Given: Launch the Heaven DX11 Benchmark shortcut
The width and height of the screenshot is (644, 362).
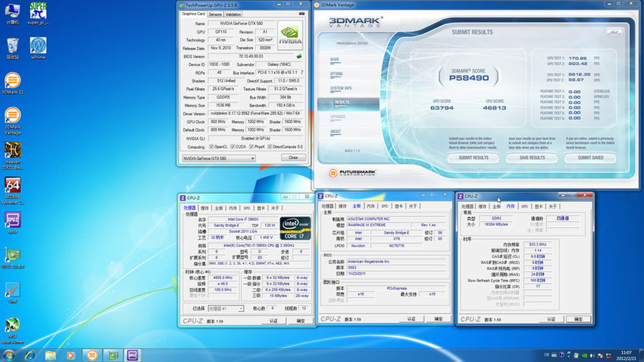Looking at the screenshot, I should [x=12, y=156].
